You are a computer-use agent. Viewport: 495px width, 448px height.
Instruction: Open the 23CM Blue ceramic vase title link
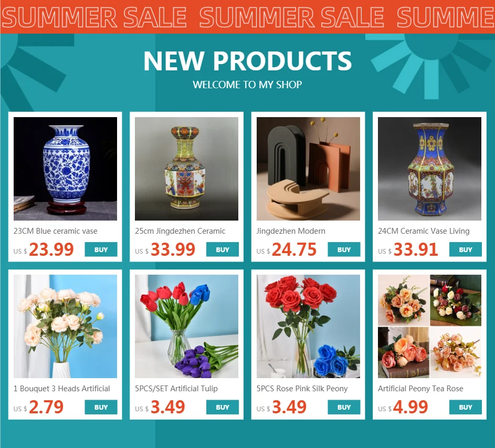56,231
